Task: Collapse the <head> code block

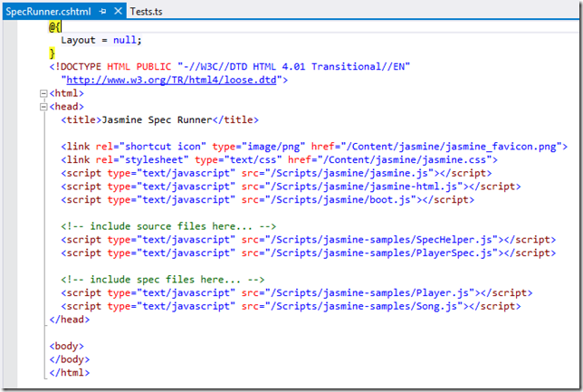Action: (43, 107)
